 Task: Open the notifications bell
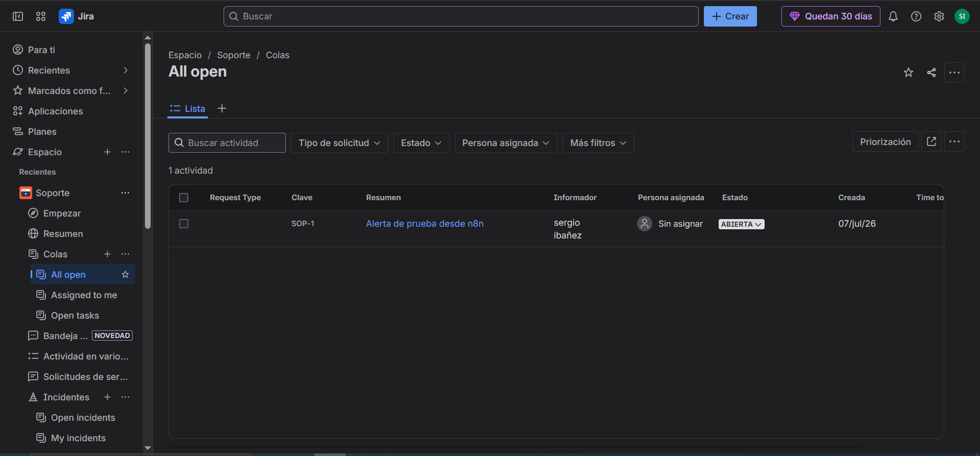(x=893, y=16)
